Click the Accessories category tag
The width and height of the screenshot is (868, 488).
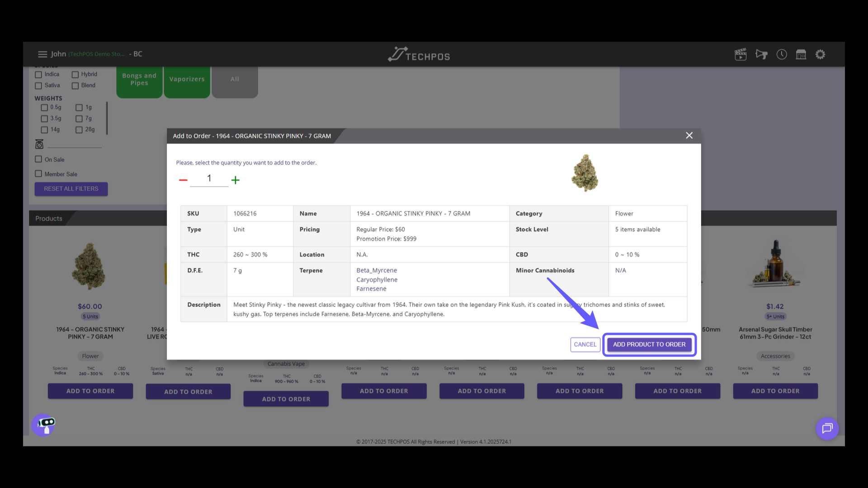(775, 356)
